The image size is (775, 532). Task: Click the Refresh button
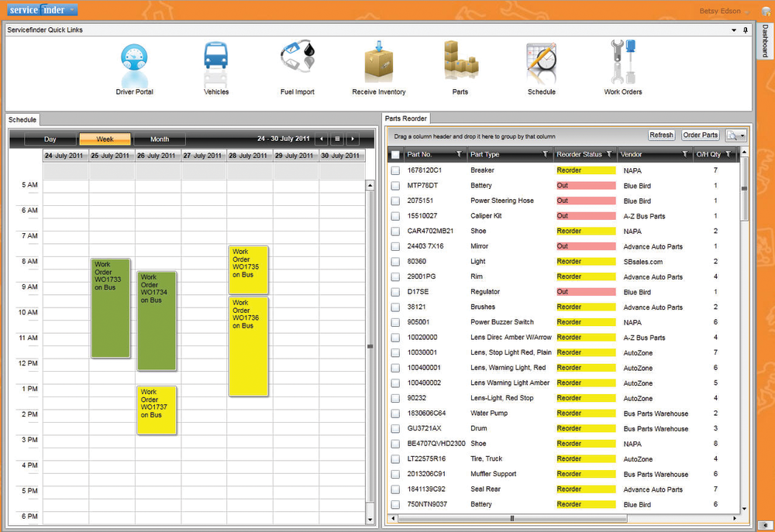661,134
